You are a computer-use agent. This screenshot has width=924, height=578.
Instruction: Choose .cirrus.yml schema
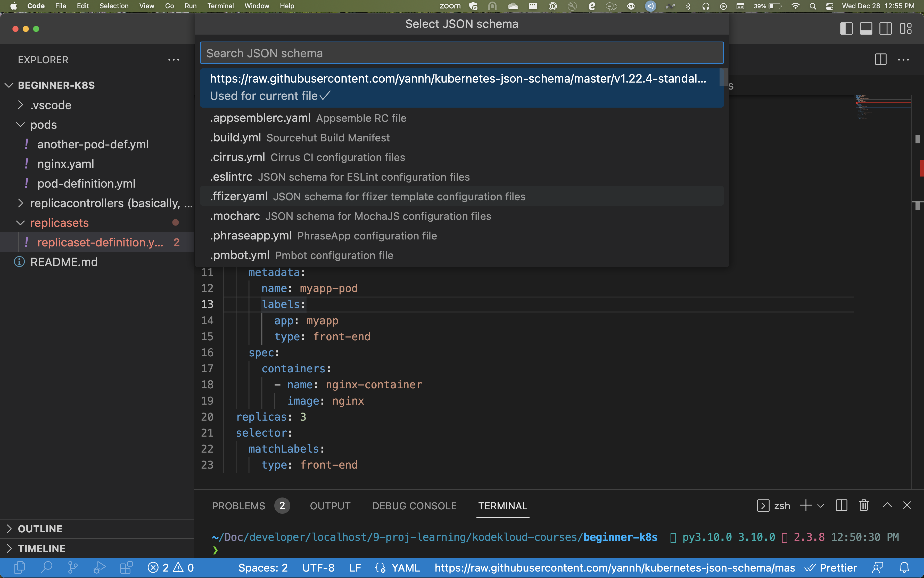coord(462,157)
